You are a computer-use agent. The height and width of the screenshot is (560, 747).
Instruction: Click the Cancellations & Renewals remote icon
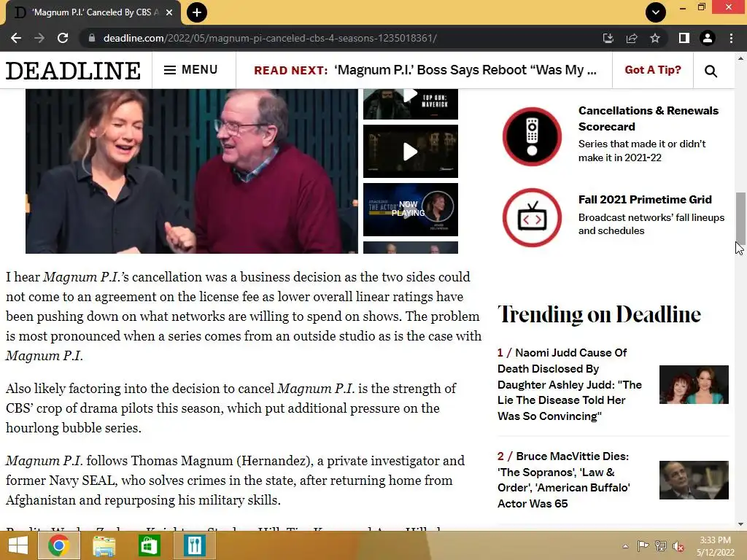532,136
